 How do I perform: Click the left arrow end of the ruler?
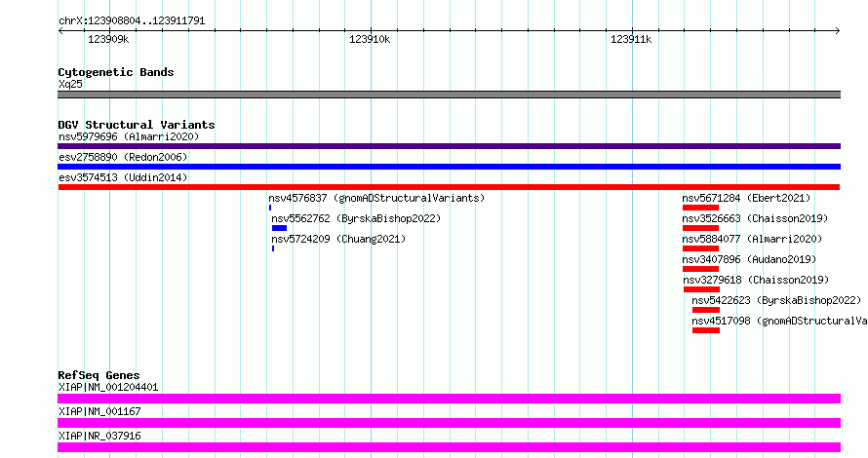click(x=60, y=30)
